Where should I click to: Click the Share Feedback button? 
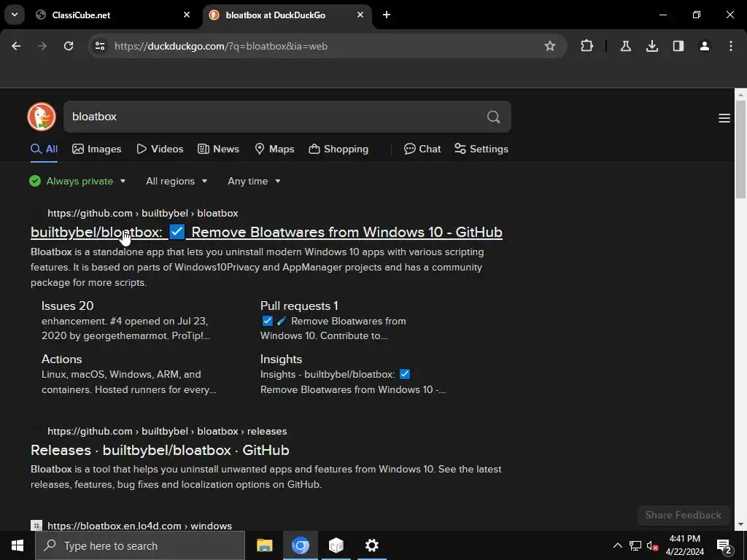click(x=683, y=515)
